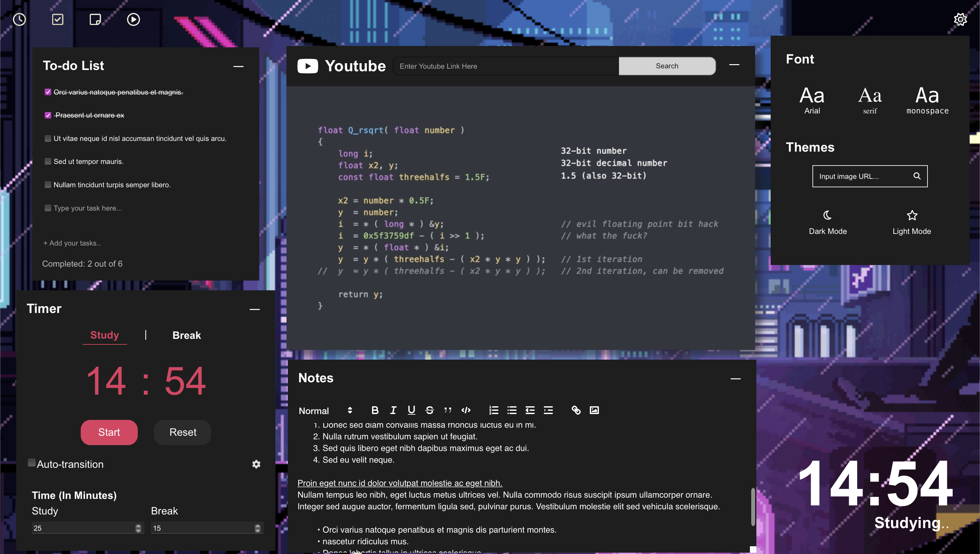Check the Sed ut tempor mauris checkbox

pyautogui.click(x=48, y=161)
